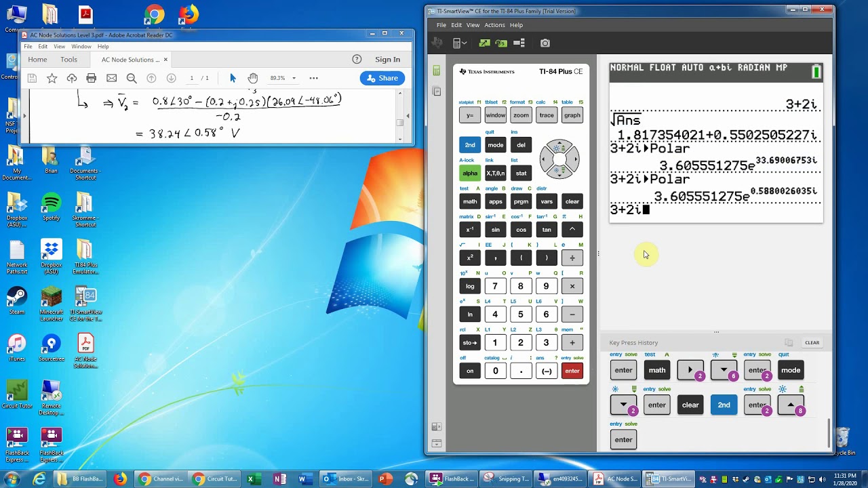Choose the selection arrow tool in Acrobat
868x488 pixels.
coord(233,78)
